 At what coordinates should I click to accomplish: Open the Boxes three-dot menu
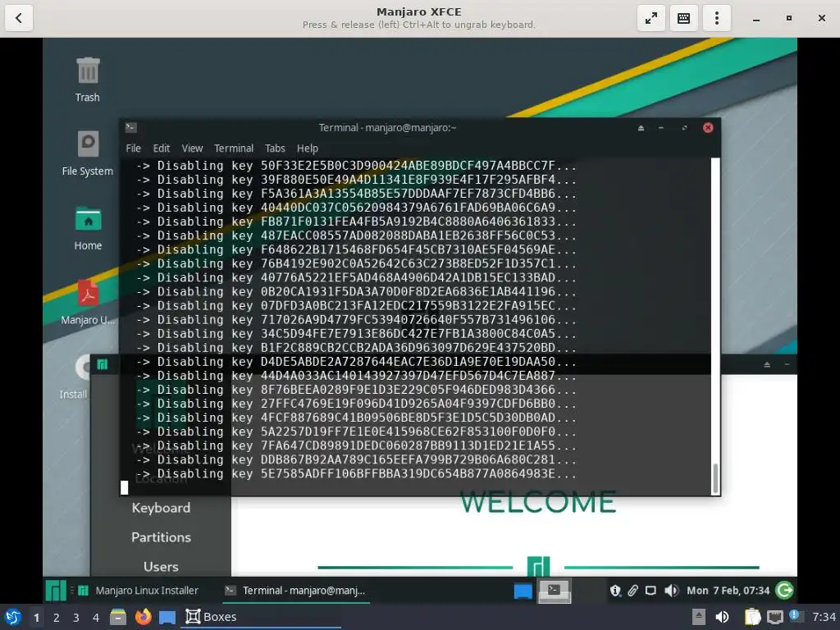716,18
